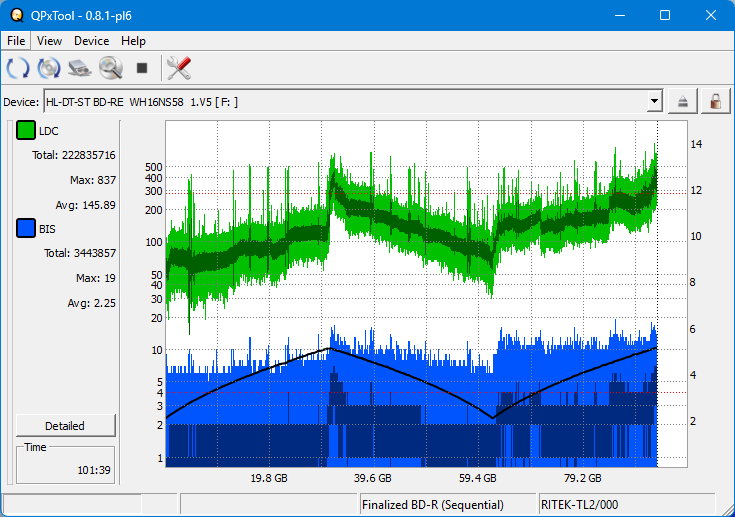This screenshot has height=517, width=735.
Task: Click the BIS Total: 3443857 value
Action: (80, 253)
